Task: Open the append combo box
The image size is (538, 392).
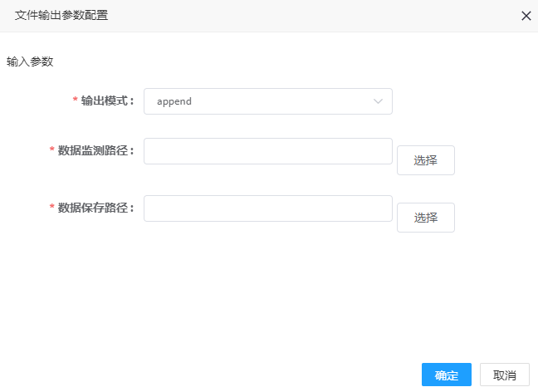Action: coord(268,101)
